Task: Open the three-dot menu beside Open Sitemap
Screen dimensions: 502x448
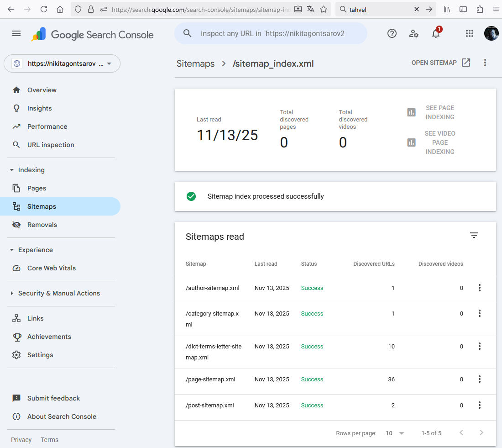Action: pos(485,63)
